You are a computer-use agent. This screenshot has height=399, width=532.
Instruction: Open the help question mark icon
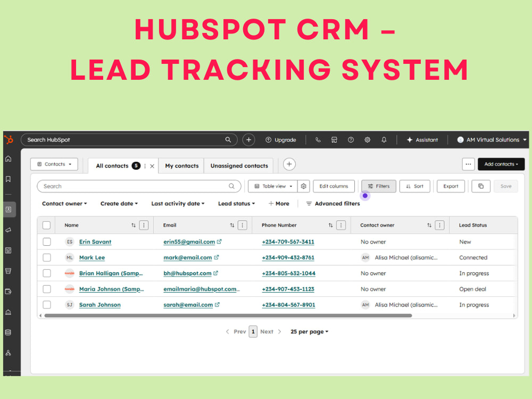click(351, 140)
